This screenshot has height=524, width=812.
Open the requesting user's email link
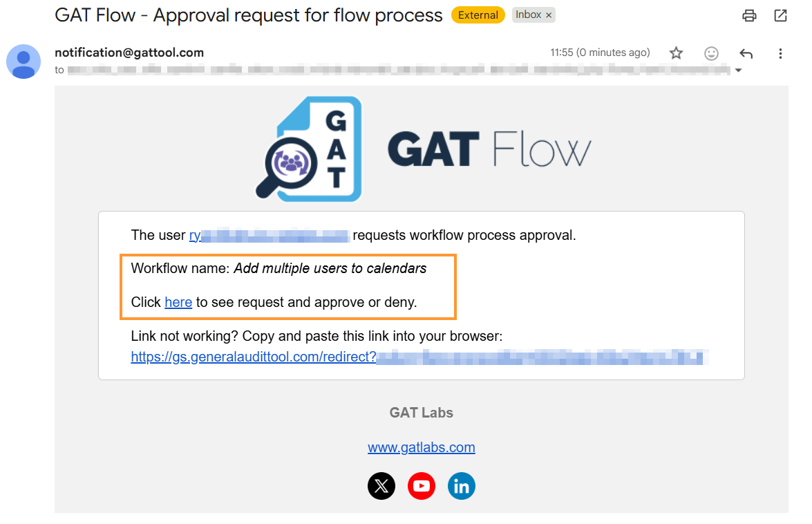click(270, 236)
